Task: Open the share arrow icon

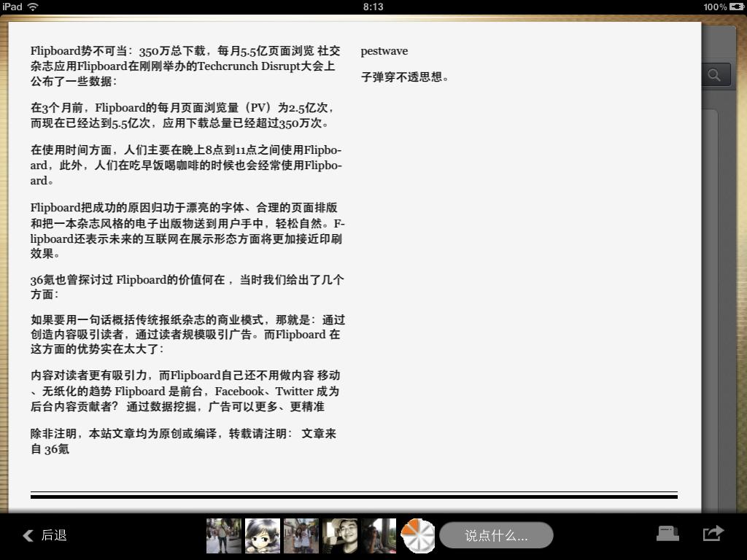Action: (x=713, y=533)
